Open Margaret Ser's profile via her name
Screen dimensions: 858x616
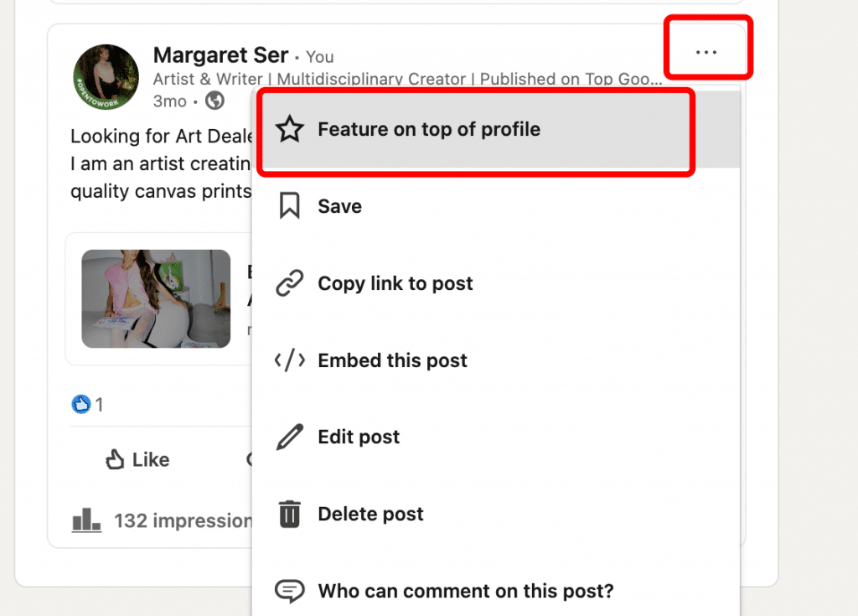click(x=220, y=54)
